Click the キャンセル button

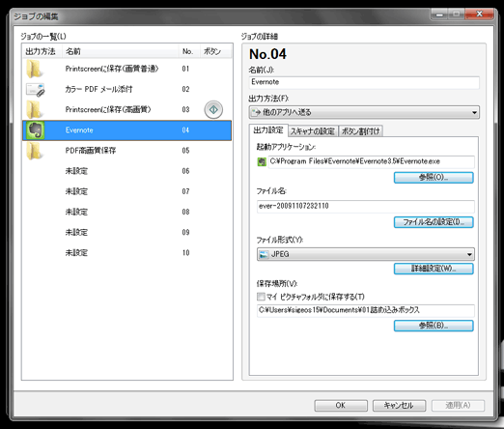pos(399,406)
